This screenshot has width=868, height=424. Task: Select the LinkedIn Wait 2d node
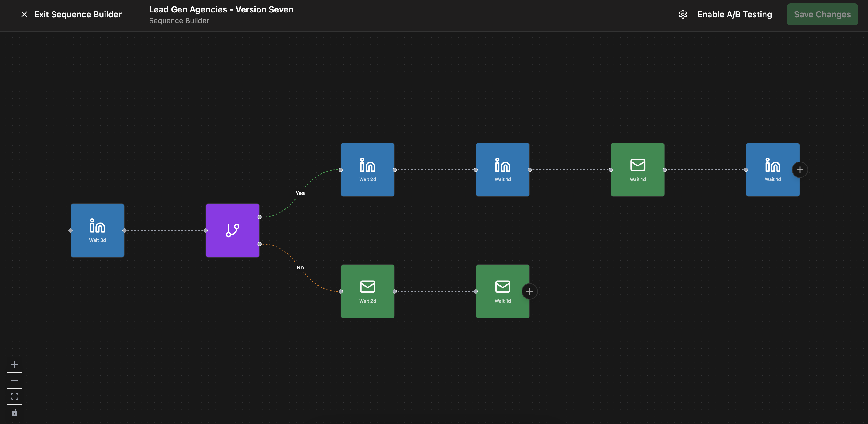click(367, 170)
